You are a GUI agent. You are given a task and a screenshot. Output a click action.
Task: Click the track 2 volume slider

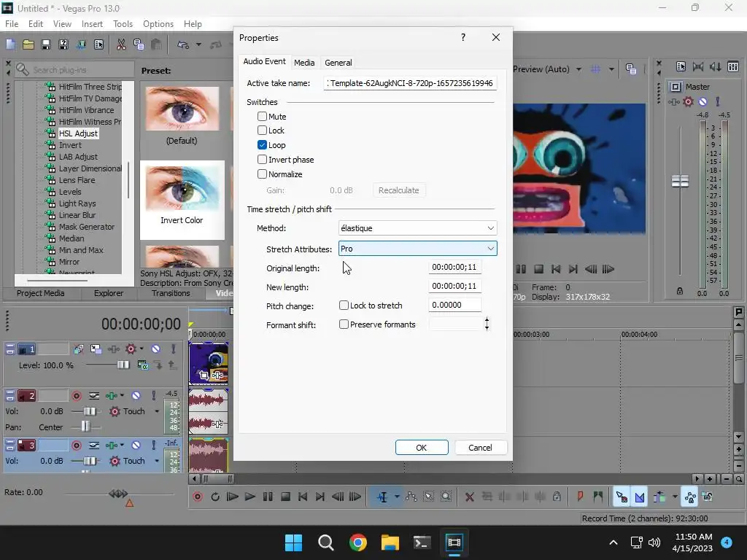pyautogui.click(x=90, y=411)
